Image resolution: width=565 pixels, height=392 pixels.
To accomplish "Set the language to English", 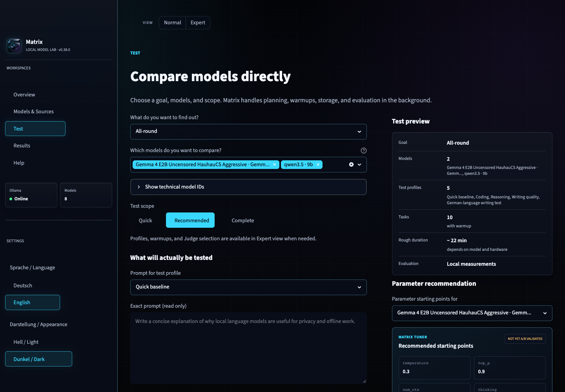I will pyautogui.click(x=33, y=303).
